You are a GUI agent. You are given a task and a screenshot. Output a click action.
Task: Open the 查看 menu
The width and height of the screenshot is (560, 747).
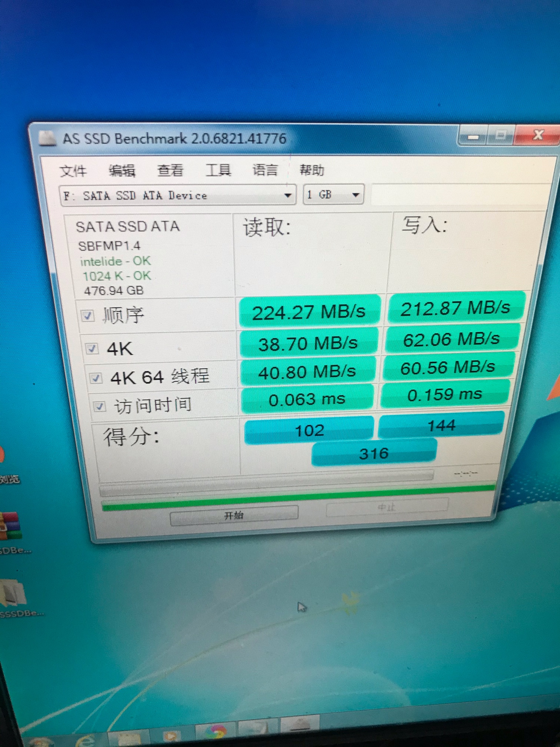tap(170, 170)
